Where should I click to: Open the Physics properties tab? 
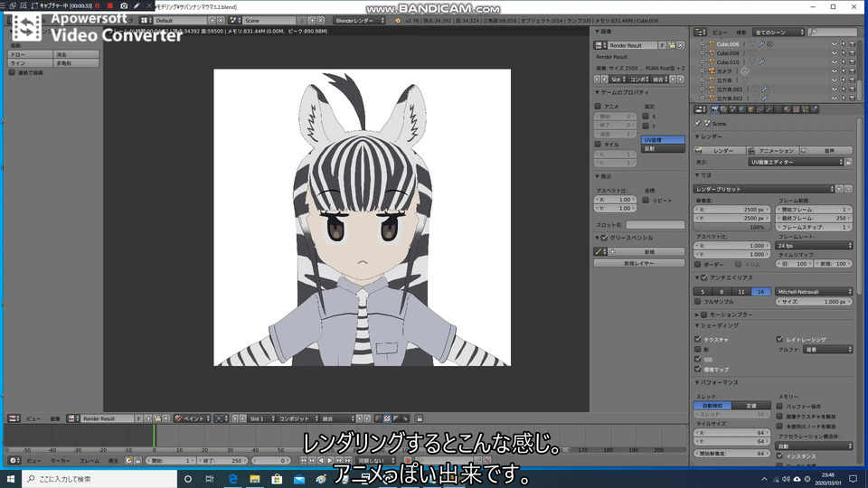tap(815, 109)
